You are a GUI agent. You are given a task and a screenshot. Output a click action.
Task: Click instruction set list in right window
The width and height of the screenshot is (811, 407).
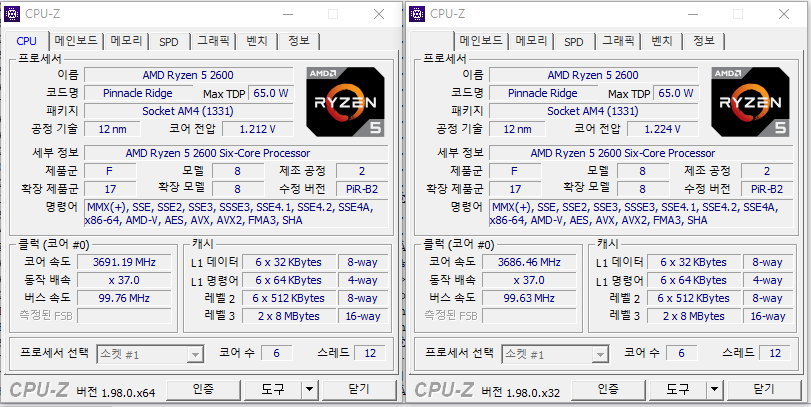641,214
